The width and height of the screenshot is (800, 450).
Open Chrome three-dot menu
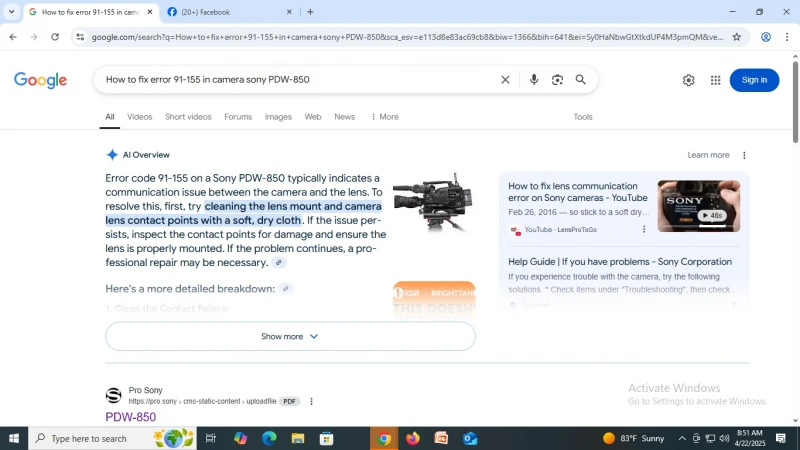point(787,37)
